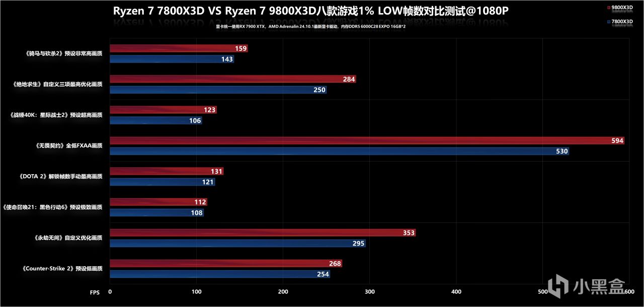Click the FPS axis label
Screen dimensions: 644x307
click(95, 292)
